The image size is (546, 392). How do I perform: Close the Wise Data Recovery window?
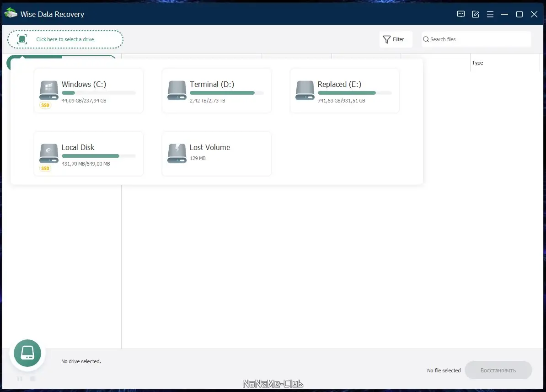coord(534,14)
